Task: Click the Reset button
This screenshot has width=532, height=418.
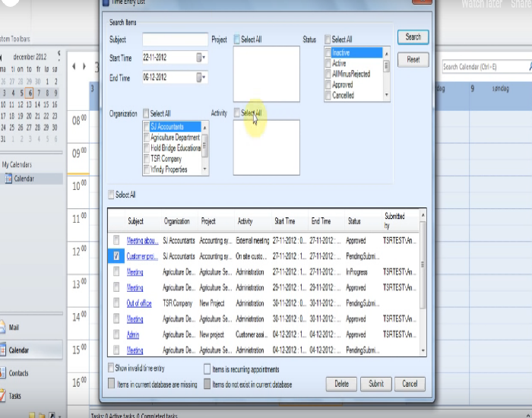Action: point(413,60)
